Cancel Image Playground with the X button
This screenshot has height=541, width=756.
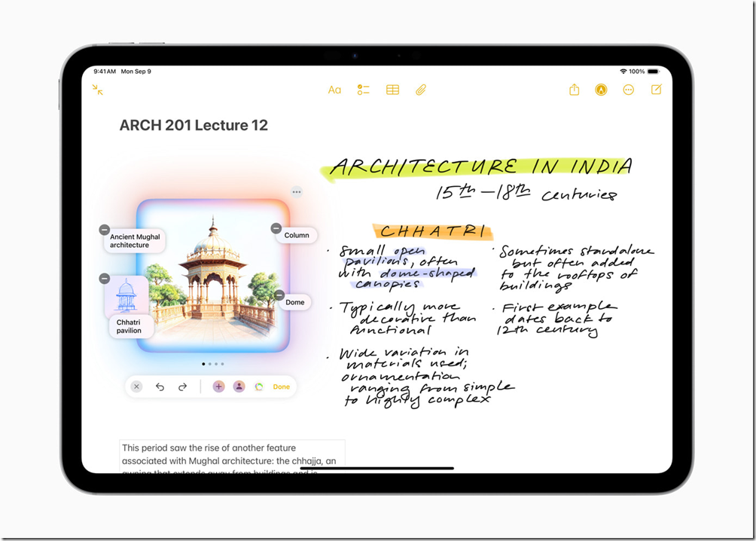pyautogui.click(x=136, y=387)
